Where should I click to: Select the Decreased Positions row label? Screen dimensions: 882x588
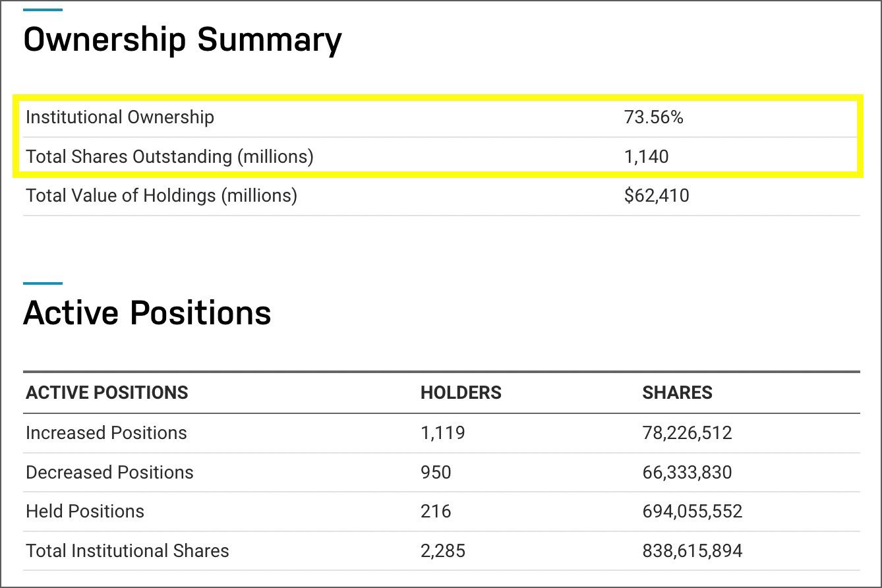(x=109, y=473)
